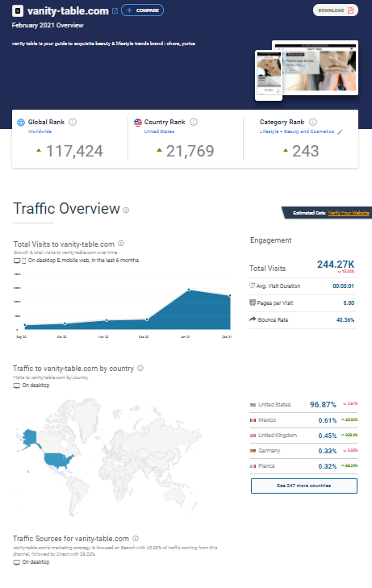Click desktop icon under Traffic Sources

(x=16, y=562)
